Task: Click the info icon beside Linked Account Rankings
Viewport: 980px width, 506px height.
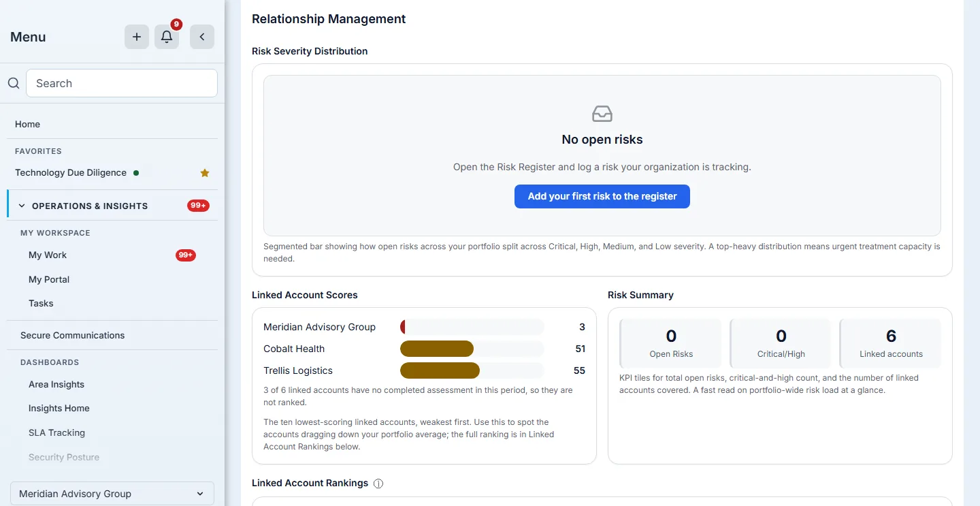Action: coord(378,484)
